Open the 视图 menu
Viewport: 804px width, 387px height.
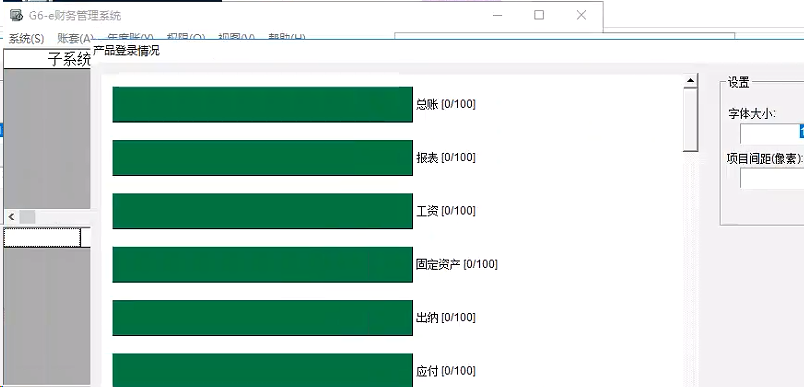click(236, 38)
